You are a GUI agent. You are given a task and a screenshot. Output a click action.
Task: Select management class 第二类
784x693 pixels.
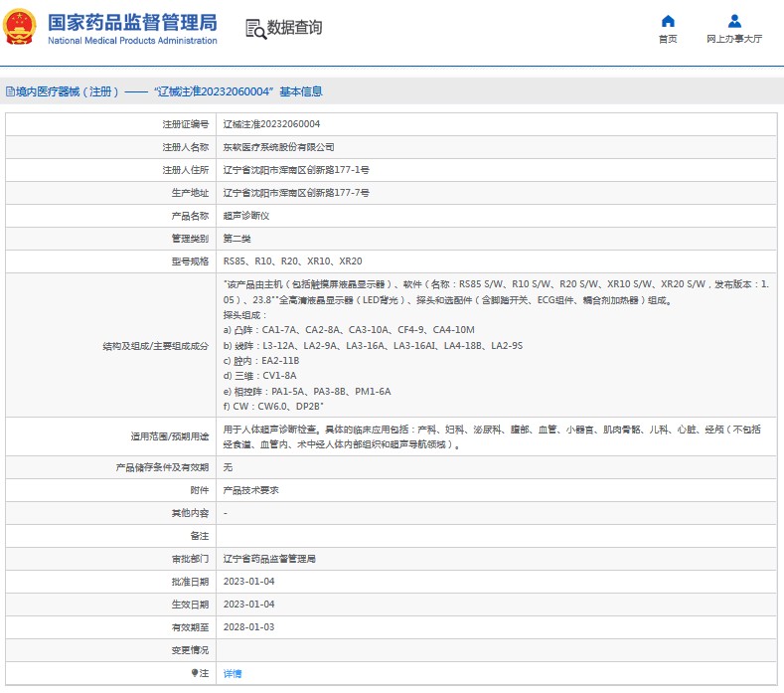coord(236,239)
